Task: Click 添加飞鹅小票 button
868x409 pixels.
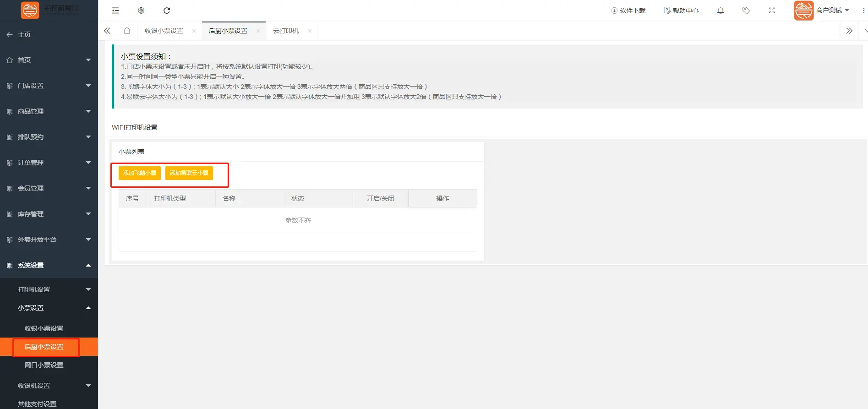Action: (140, 173)
